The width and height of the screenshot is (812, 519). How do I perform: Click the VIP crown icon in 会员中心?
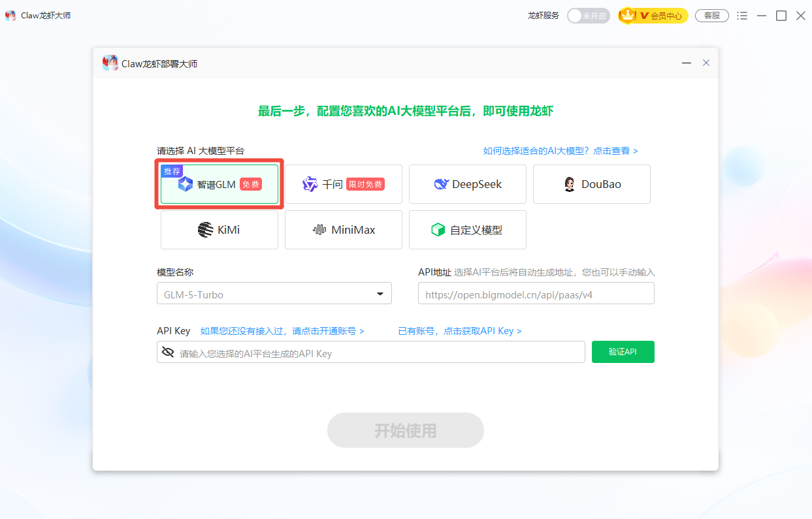(x=627, y=15)
